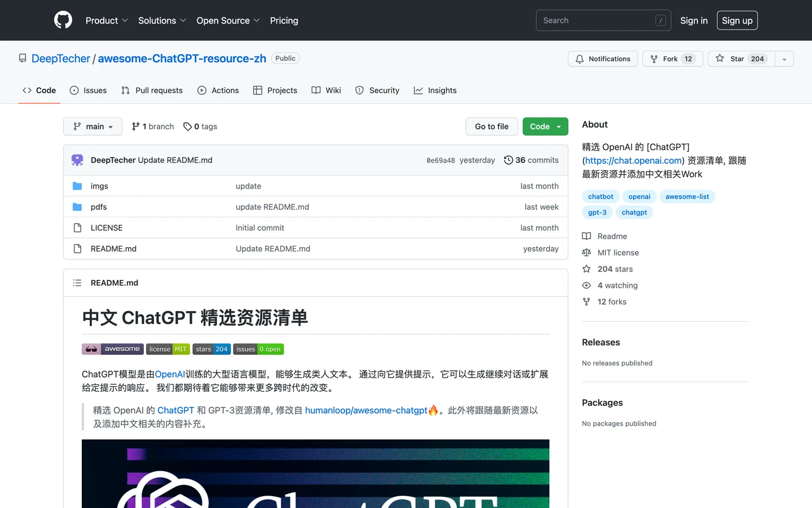Switch to the Pull requests tab
This screenshot has width=812, height=508.
[152, 90]
